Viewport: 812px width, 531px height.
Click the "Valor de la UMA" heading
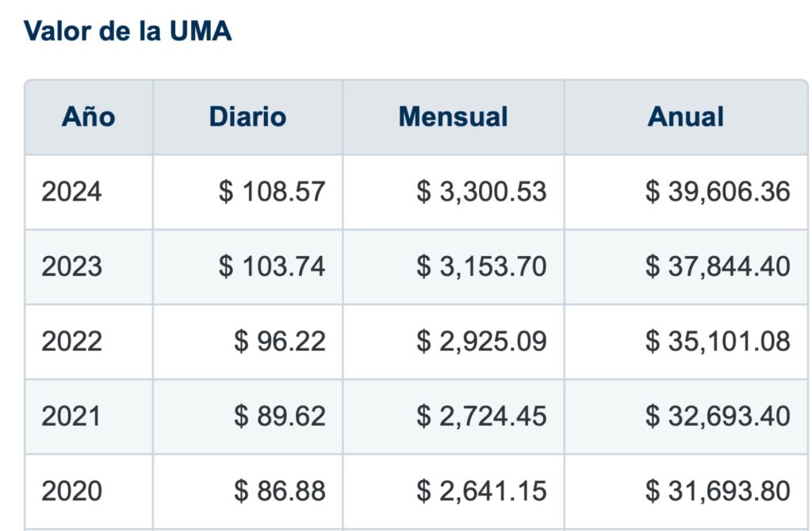[x=128, y=31]
